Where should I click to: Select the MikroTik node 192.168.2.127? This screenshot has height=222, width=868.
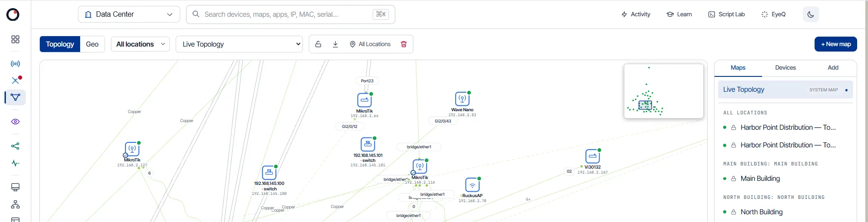(x=132, y=149)
